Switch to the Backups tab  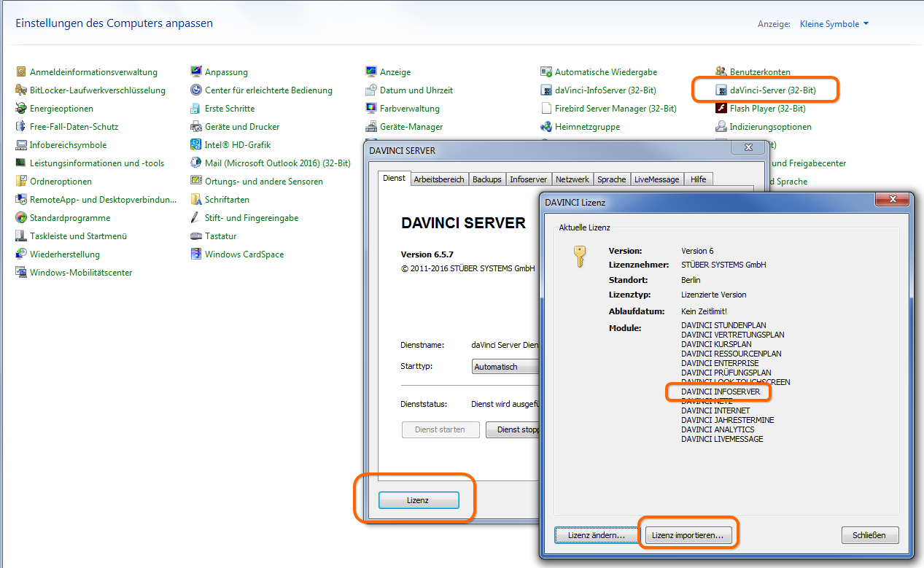486,179
